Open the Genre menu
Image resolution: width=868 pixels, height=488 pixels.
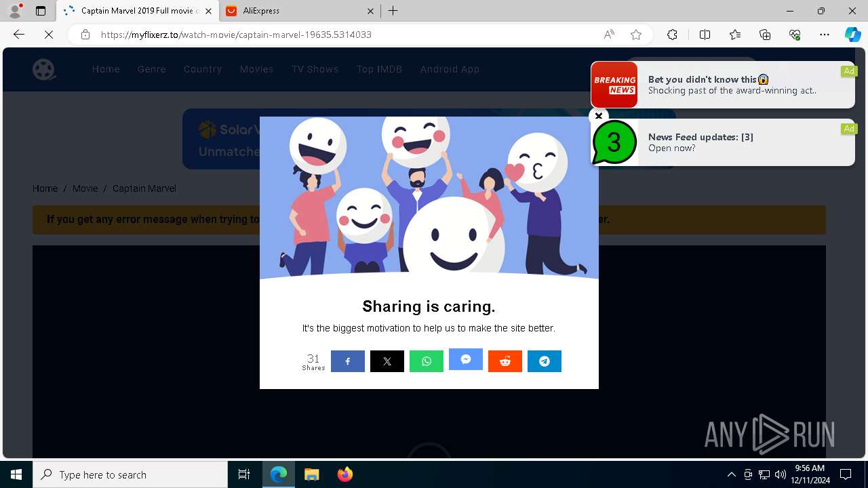[x=152, y=69]
